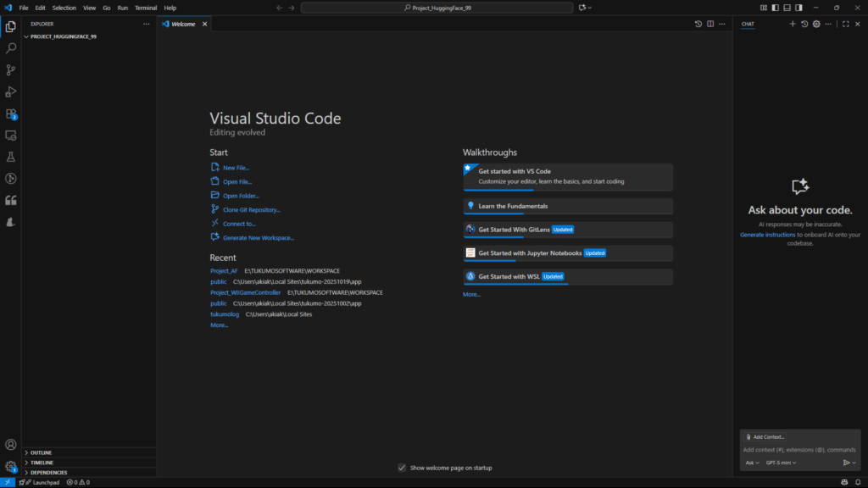Select the Remote Explorer icon
The width and height of the screenshot is (868, 488).
(10, 135)
